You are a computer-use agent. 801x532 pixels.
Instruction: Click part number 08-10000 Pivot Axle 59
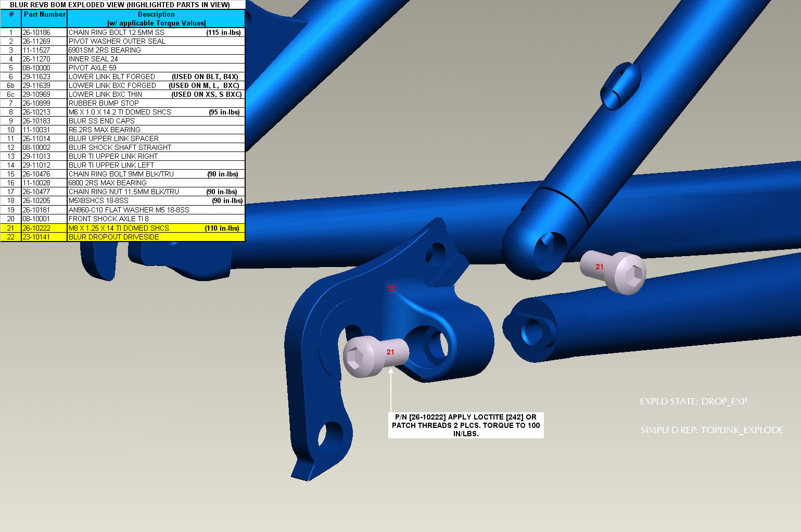point(36,68)
